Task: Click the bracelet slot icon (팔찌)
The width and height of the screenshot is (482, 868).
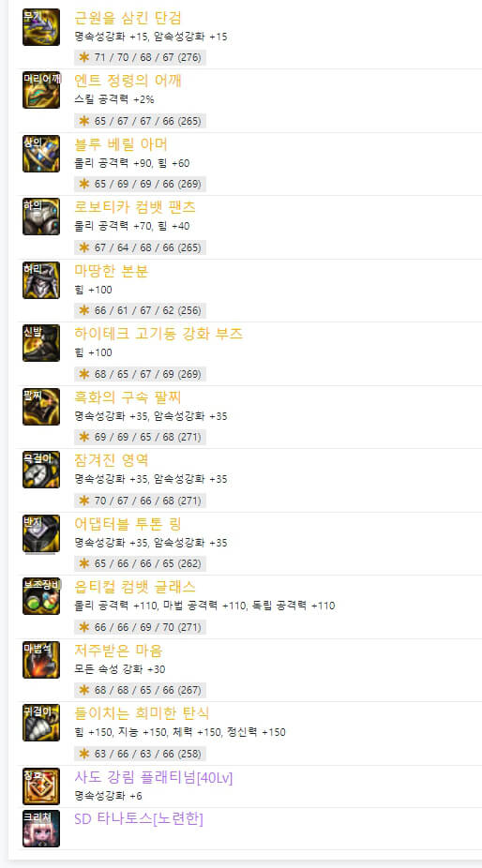Action: (x=41, y=407)
